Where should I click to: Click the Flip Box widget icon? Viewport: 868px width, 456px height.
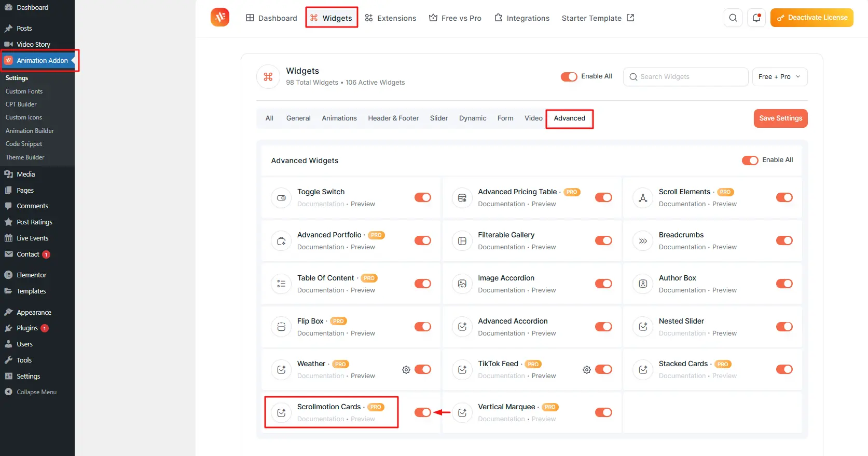click(x=281, y=327)
